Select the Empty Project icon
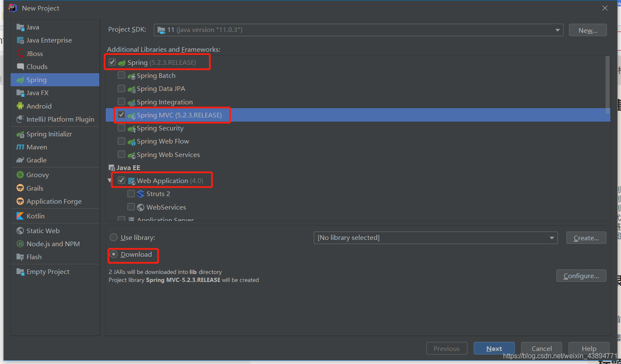The height and width of the screenshot is (364, 621). [20, 271]
